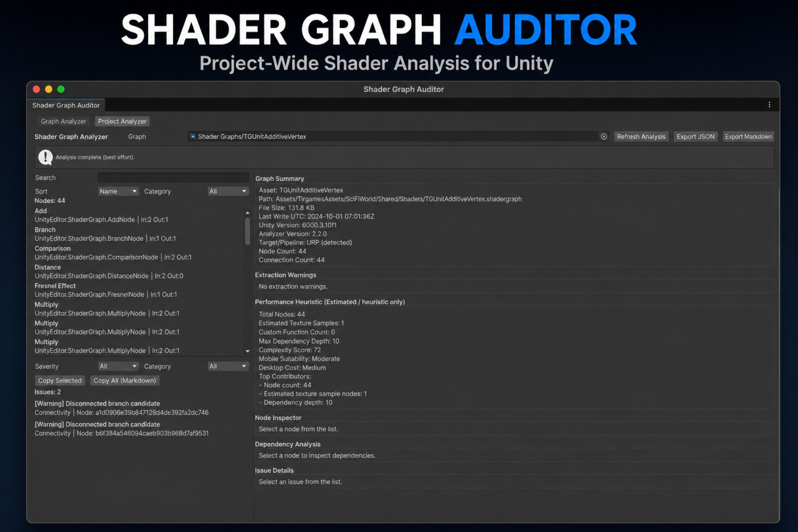
Task: Click the Nodes: 44 count label
Action: [x=50, y=201]
